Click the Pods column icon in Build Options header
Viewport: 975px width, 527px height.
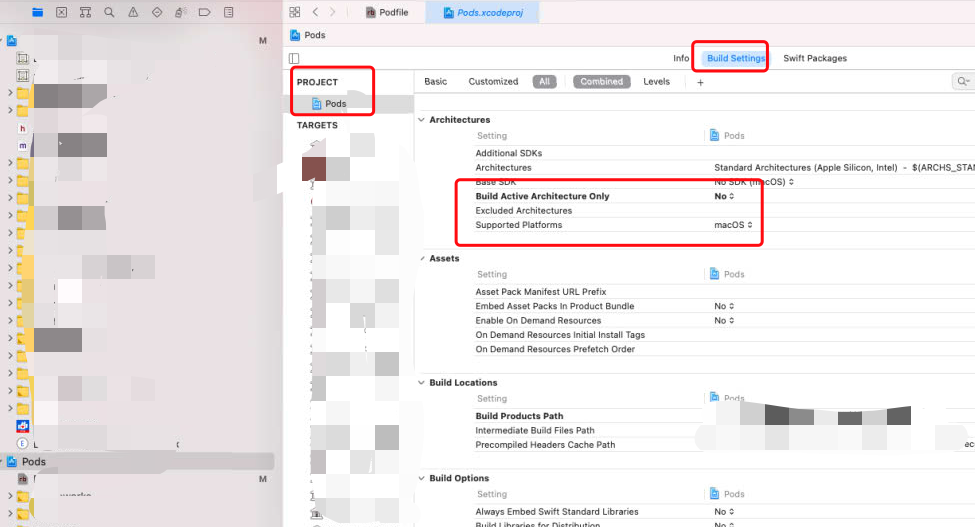(x=715, y=494)
